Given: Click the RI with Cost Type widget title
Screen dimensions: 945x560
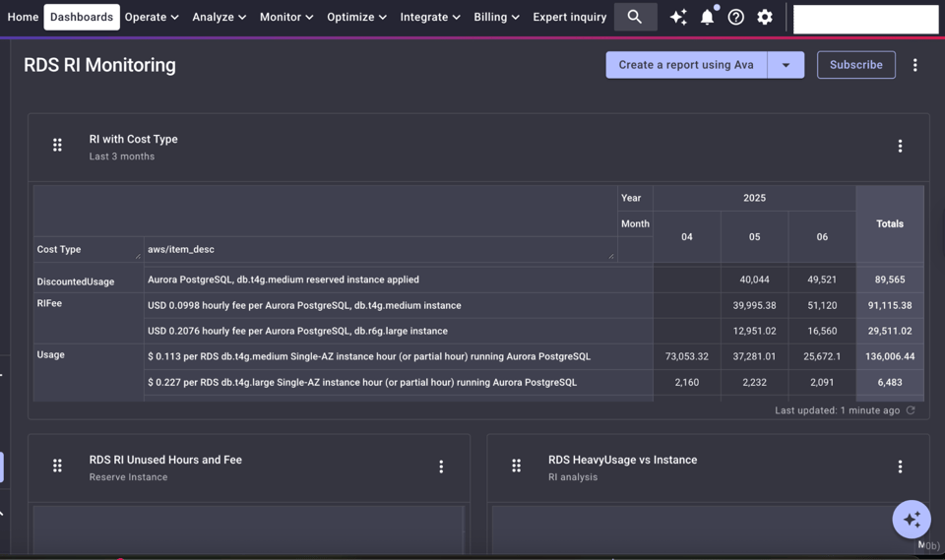Looking at the screenshot, I should coord(133,139).
